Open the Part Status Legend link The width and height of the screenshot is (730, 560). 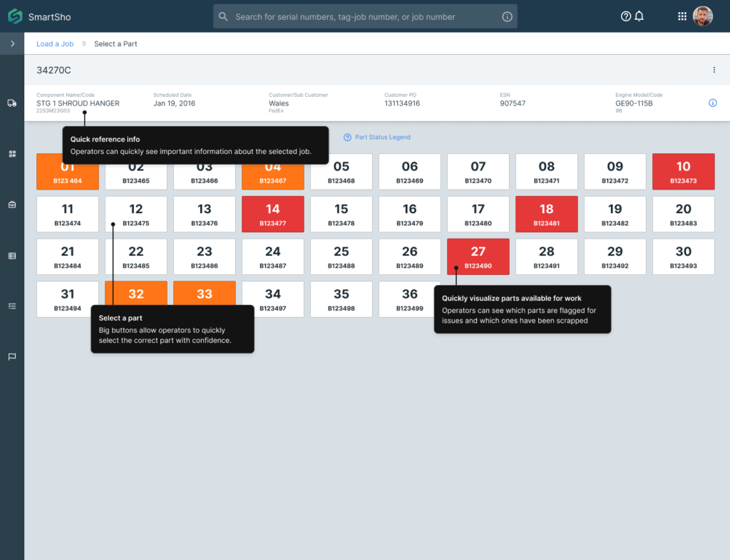tap(382, 138)
